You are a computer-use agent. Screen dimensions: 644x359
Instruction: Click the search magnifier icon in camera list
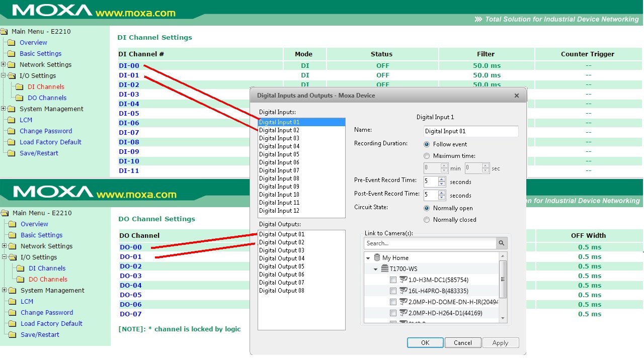tap(502, 243)
